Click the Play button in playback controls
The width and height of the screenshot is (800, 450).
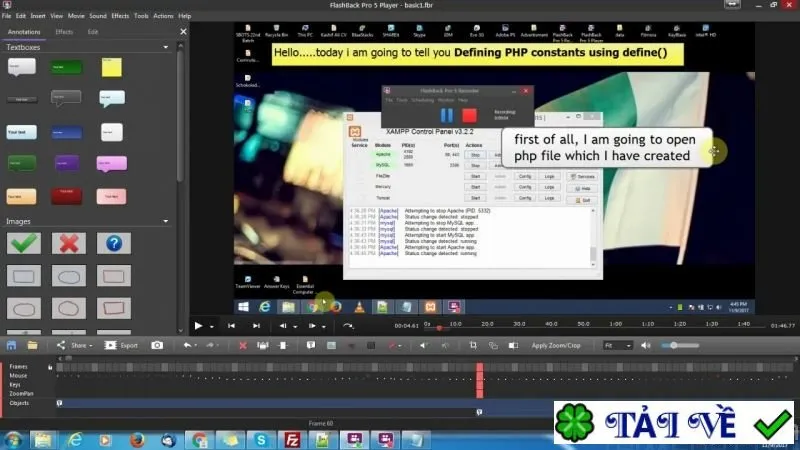pyautogui.click(x=198, y=326)
